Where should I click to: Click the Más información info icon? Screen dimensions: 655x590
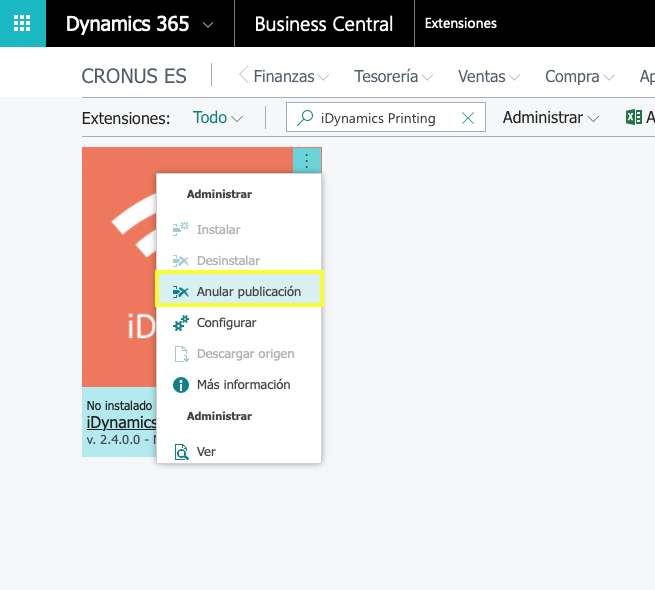[180, 385]
